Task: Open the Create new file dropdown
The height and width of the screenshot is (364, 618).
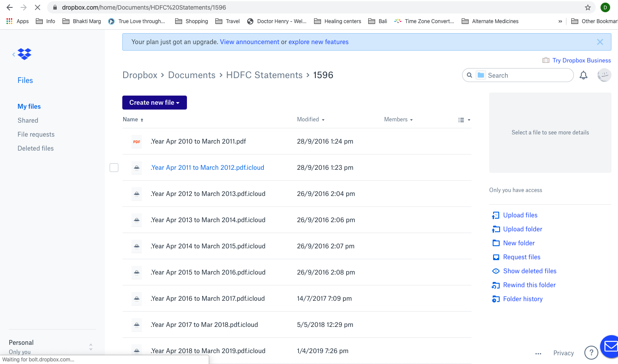Action: click(154, 102)
